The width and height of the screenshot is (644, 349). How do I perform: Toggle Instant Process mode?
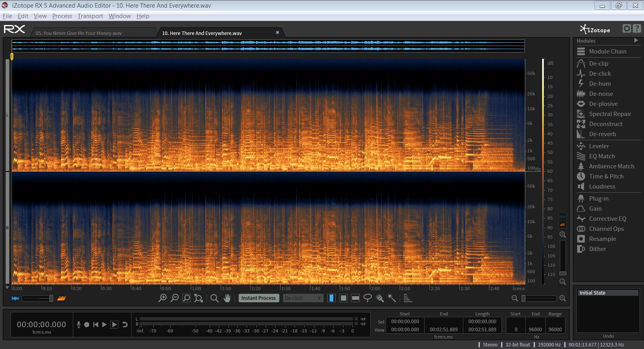[x=259, y=298]
